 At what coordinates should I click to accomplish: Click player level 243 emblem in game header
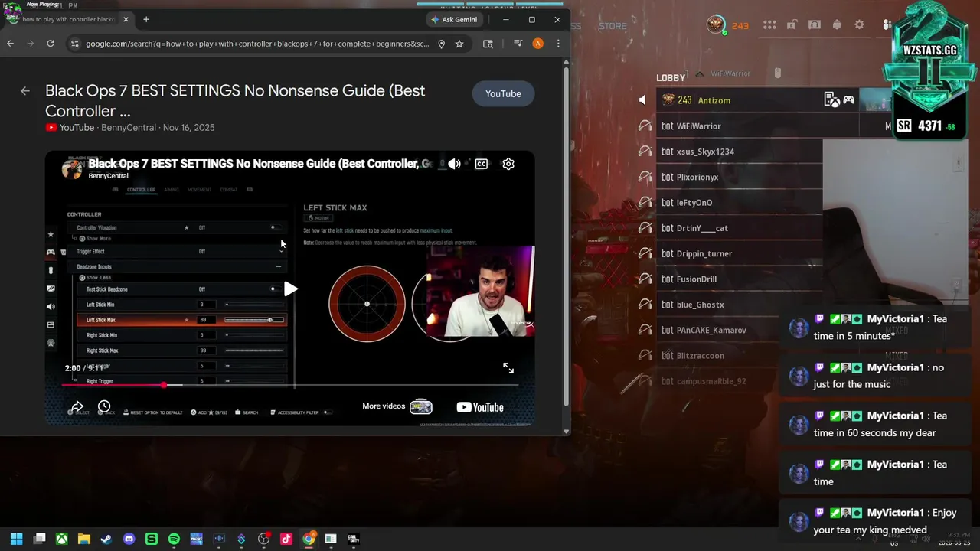pos(716,25)
